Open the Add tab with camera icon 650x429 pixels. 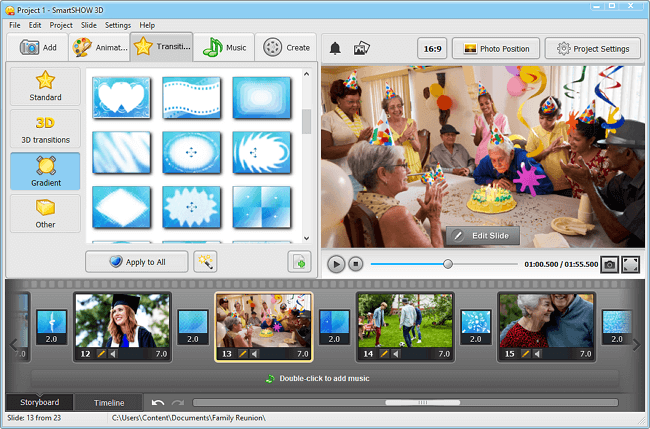[38, 47]
